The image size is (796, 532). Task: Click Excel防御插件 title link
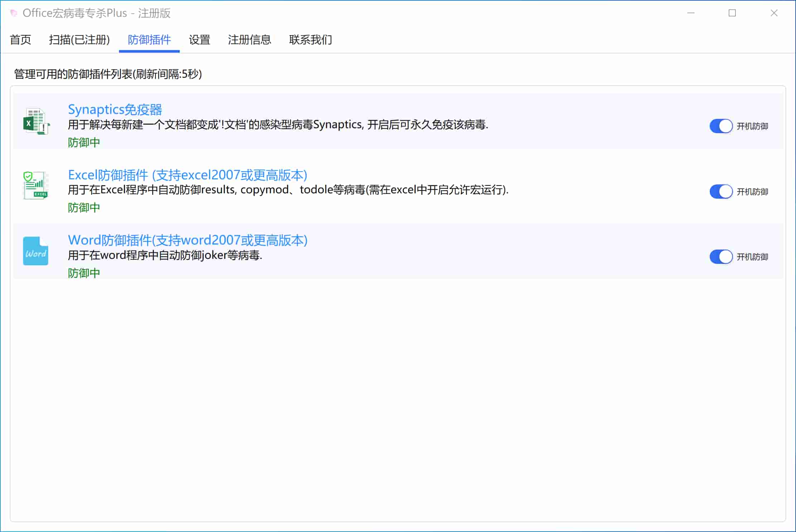pyautogui.click(x=187, y=175)
